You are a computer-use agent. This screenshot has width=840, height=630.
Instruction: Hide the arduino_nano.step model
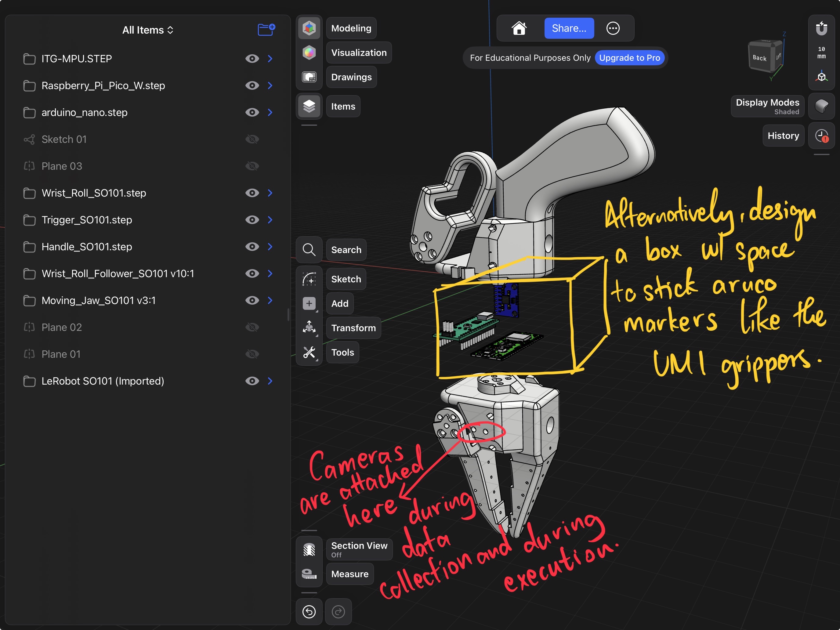[x=252, y=112]
